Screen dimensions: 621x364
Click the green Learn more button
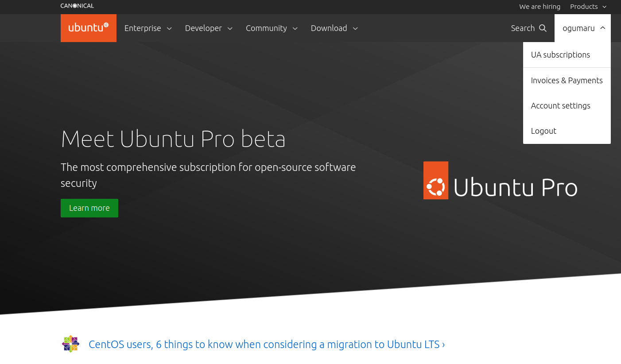(89, 208)
